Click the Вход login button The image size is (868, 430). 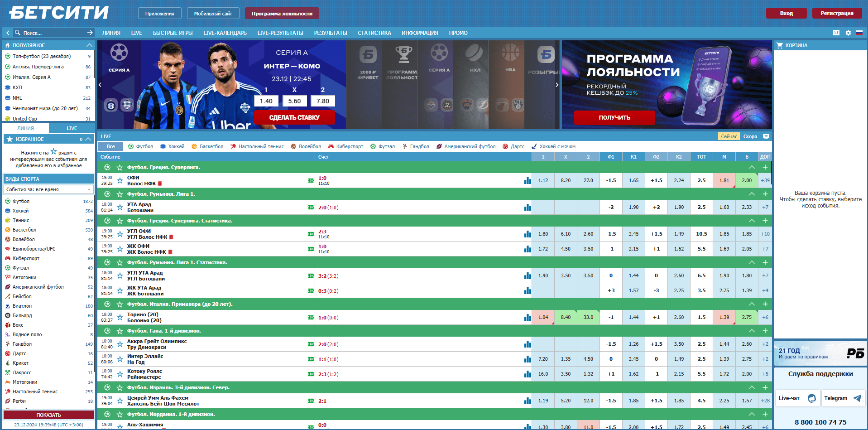pyautogui.click(x=786, y=13)
